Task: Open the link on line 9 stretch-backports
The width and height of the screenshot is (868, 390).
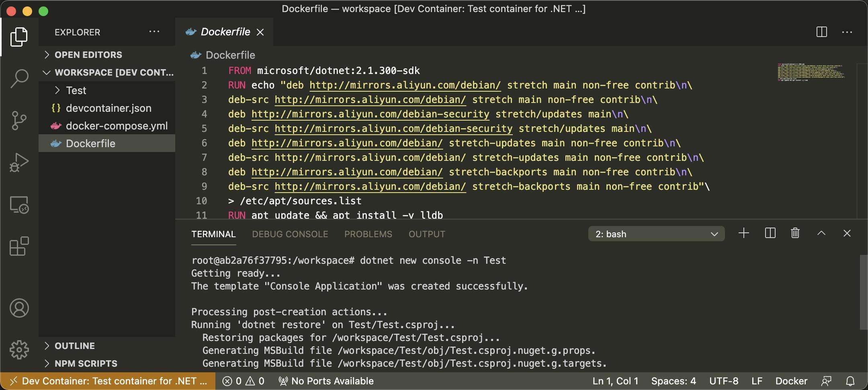Action: point(371,187)
